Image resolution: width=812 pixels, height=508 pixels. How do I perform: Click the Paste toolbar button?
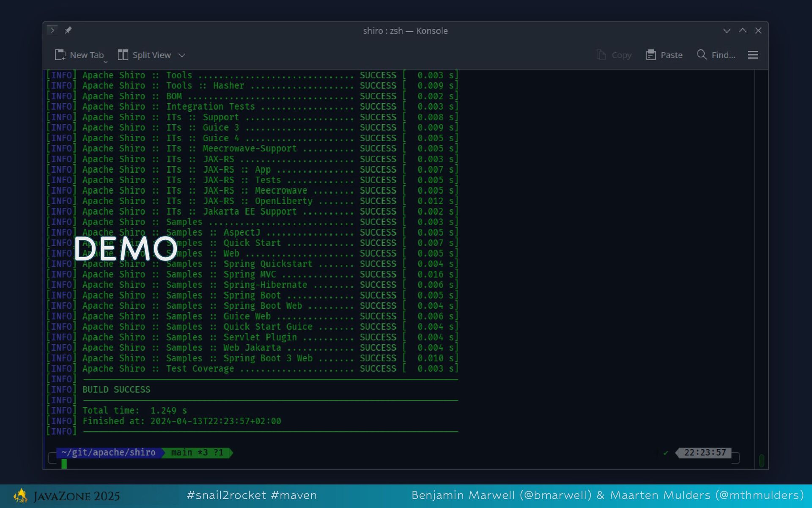[664, 55]
